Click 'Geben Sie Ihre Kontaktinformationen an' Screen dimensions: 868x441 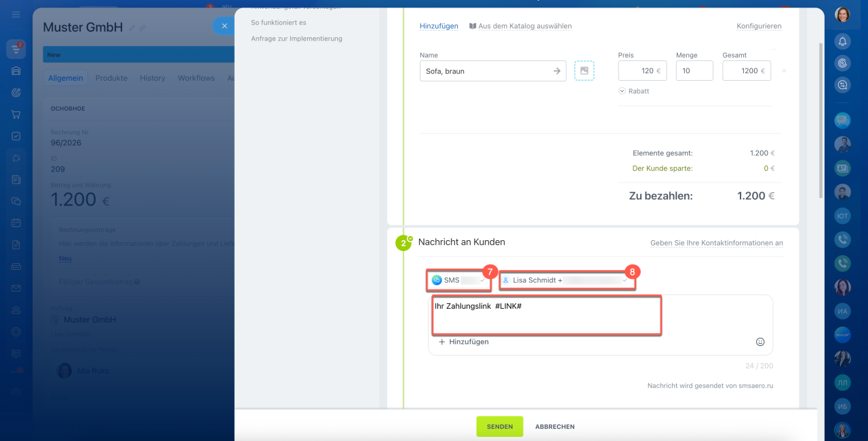[717, 243]
